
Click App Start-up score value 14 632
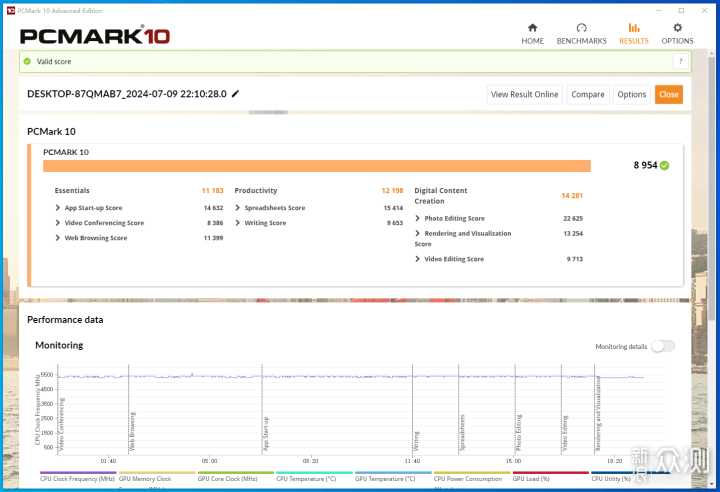(214, 208)
